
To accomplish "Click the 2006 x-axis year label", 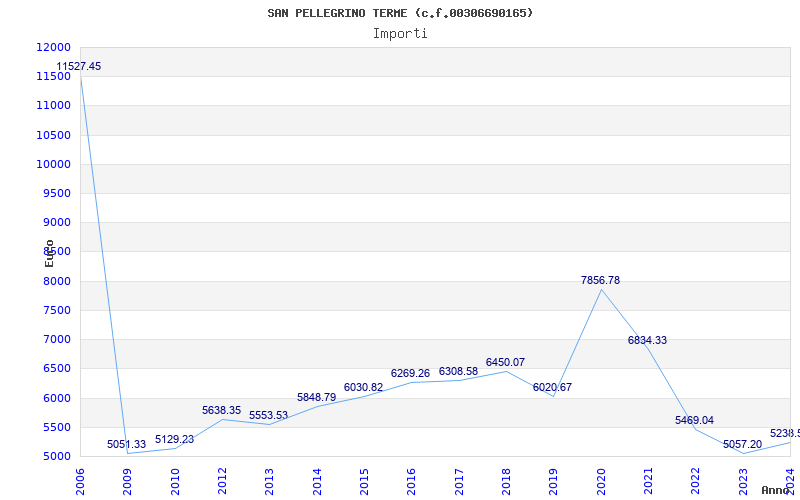I will pyautogui.click(x=80, y=482).
